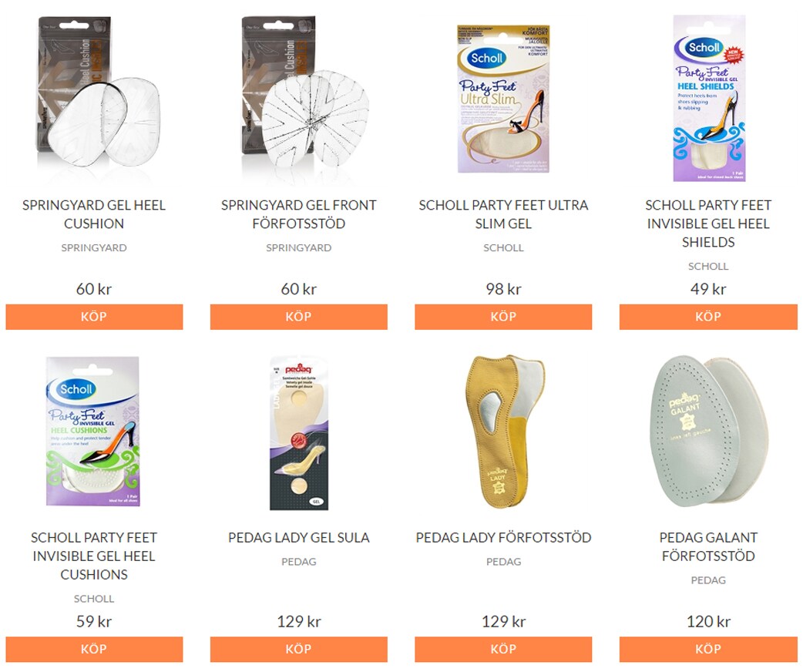803x672 pixels.
Task: Click KÖP under Springyard Gel Front Förfotsstöd
Action: 298,317
